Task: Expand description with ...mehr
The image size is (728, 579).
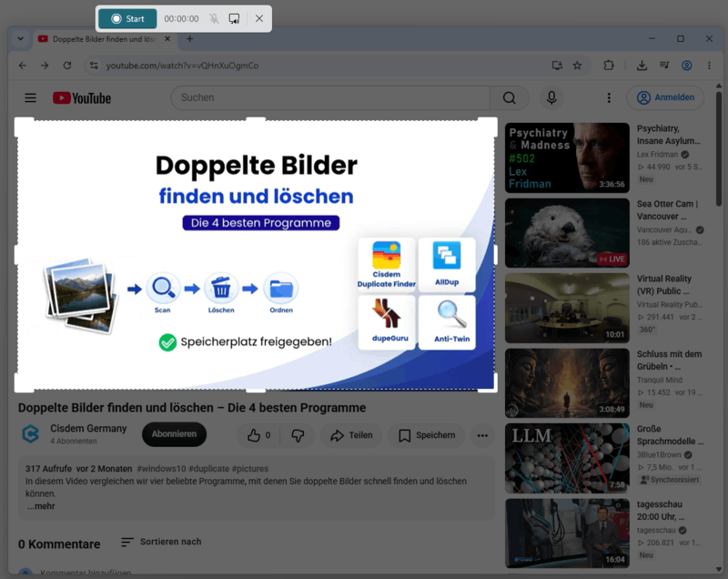Action: tap(41, 506)
